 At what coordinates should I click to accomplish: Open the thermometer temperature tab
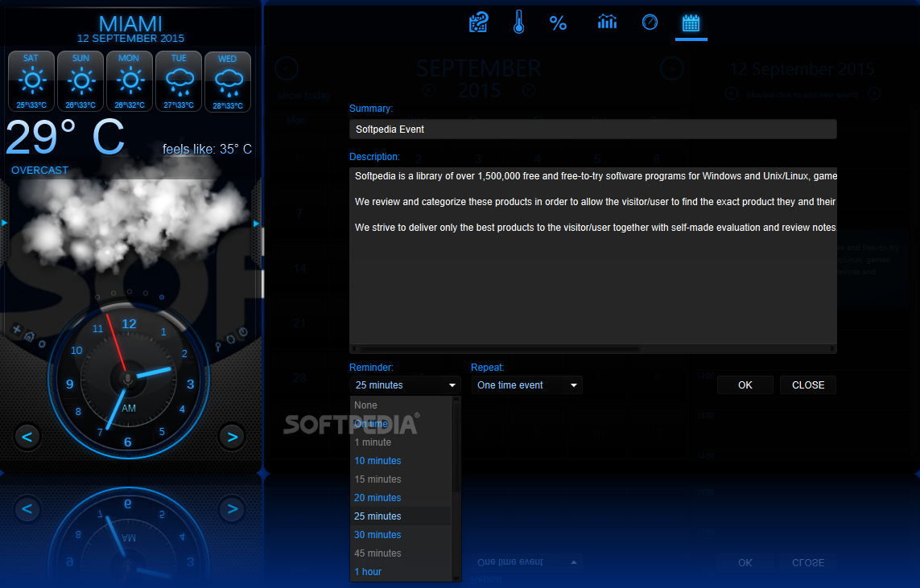coord(518,23)
